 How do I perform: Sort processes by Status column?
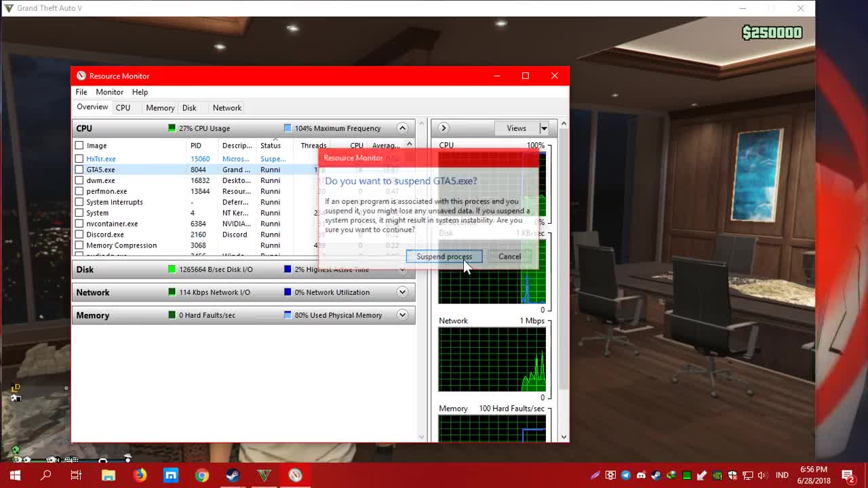[x=270, y=146]
